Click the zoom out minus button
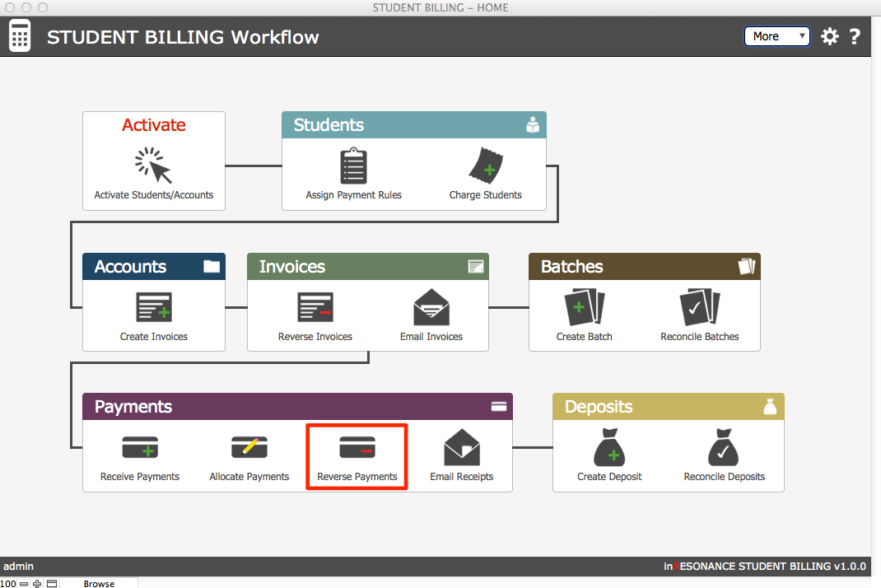Image resolution: width=881 pixels, height=588 pixels. point(24,583)
